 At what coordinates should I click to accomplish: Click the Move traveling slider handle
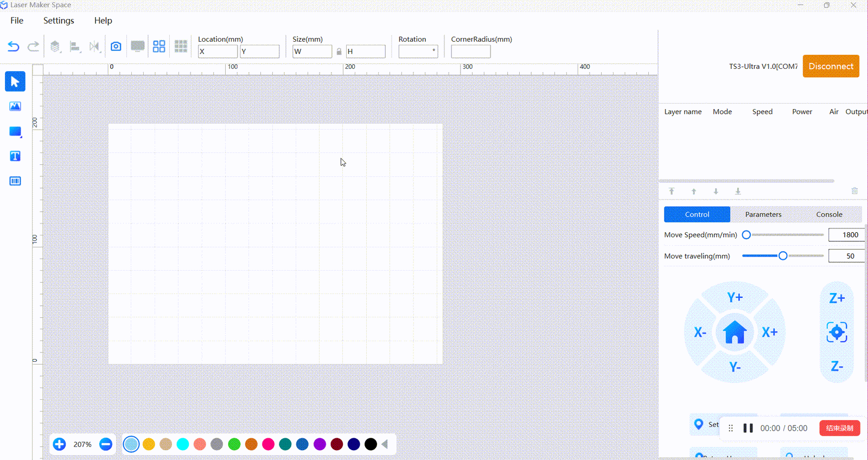783,255
